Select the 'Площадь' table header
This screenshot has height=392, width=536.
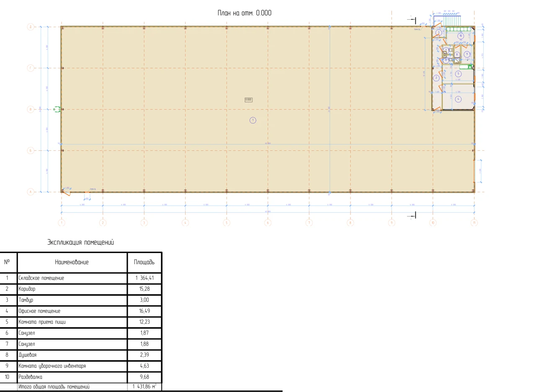[144, 263]
